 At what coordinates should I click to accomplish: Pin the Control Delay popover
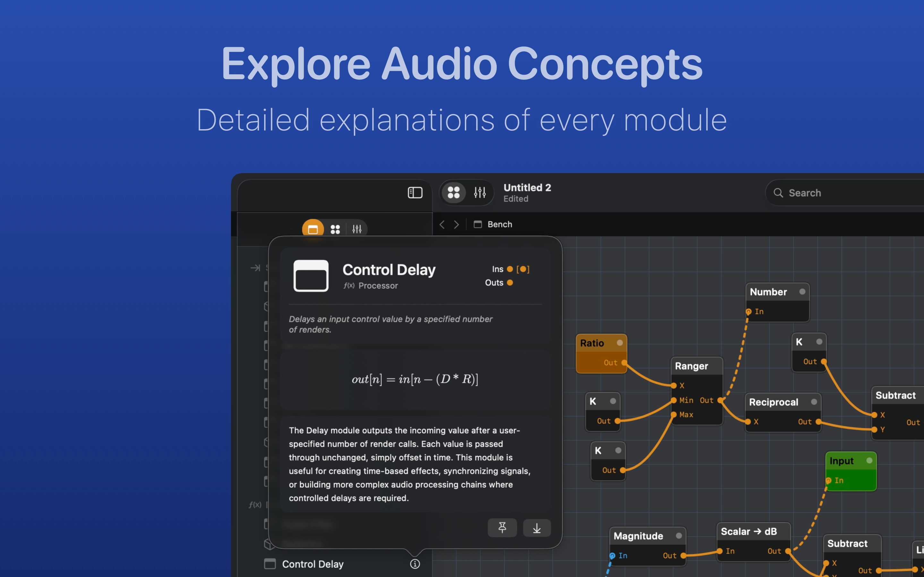pyautogui.click(x=502, y=528)
